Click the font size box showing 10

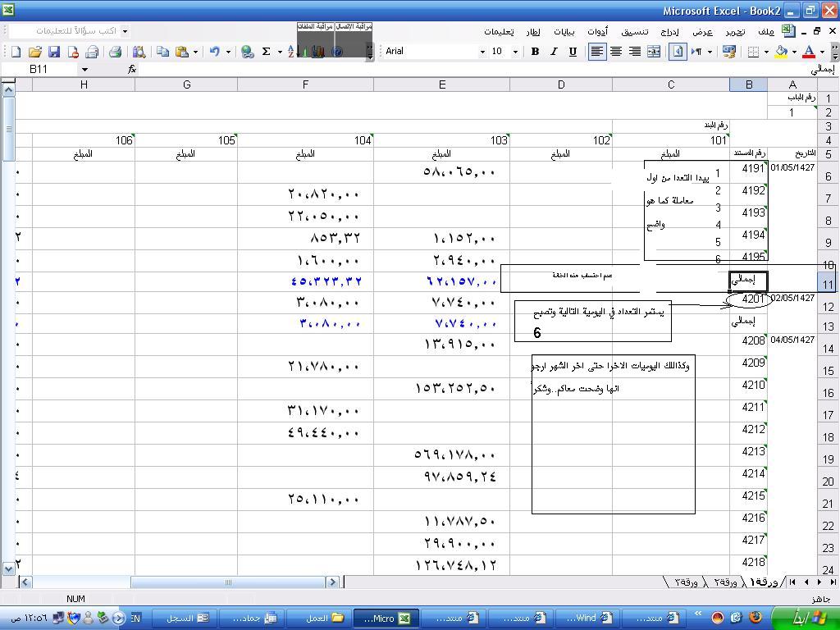pos(500,52)
